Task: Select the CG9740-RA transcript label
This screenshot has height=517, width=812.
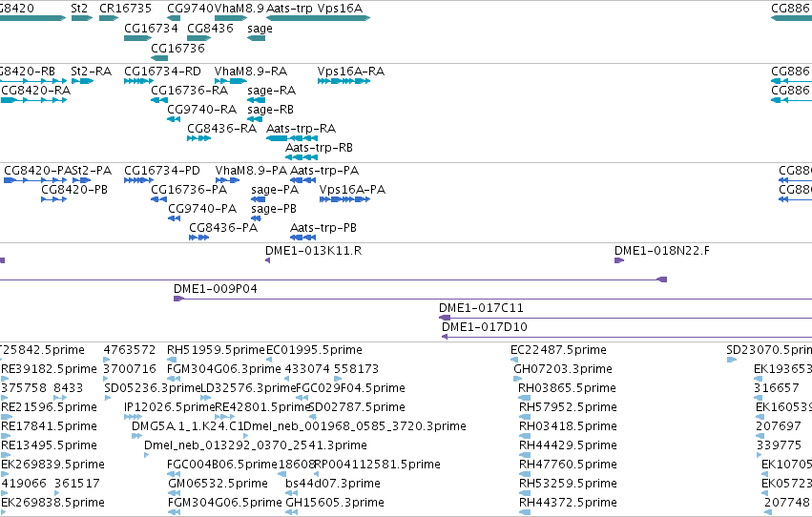Action: 202,109
